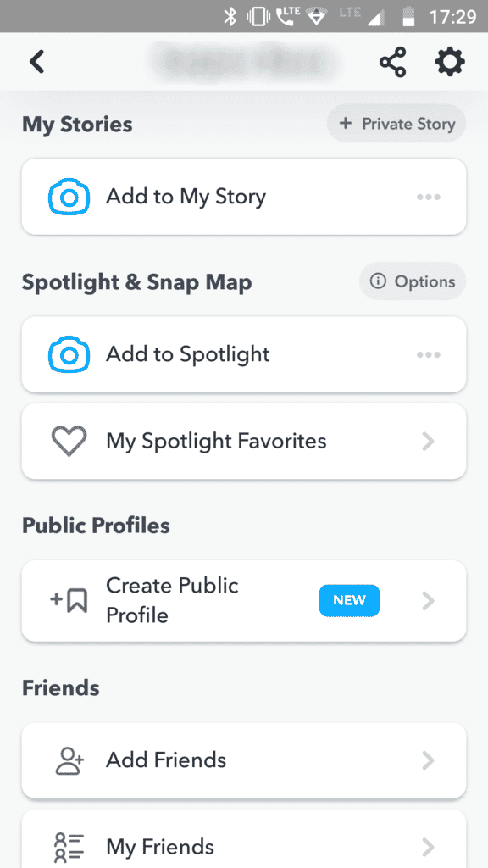Tap the camera icon beside Add to My Story
Viewport: 488px width, 868px height.
click(x=69, y=197)
